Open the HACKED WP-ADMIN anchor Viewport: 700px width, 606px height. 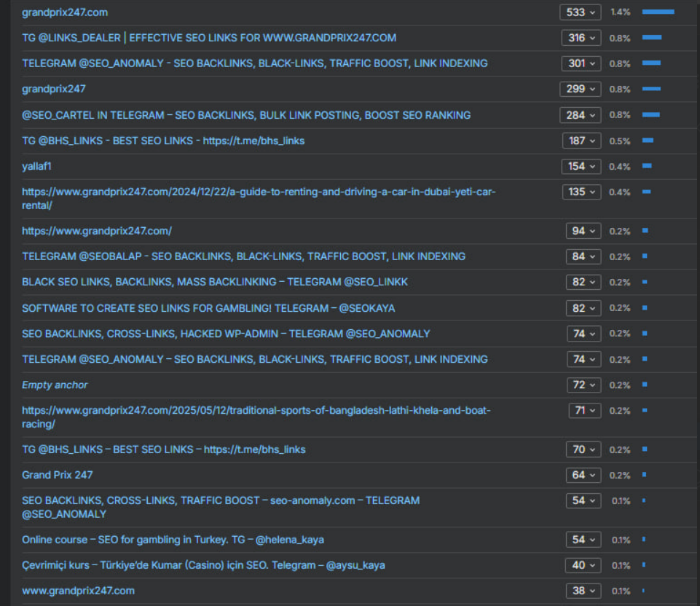tap(226, 334)
